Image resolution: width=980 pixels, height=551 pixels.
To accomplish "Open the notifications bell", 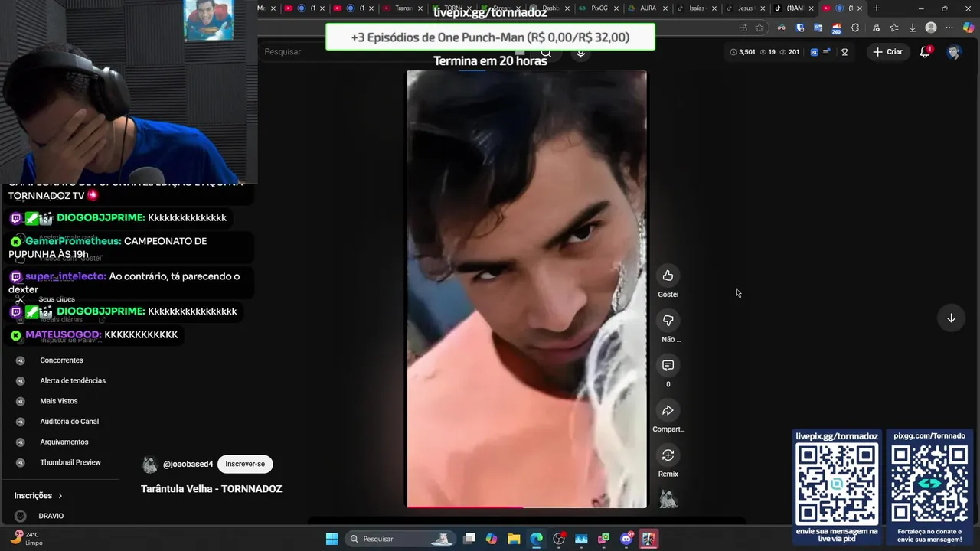I will tap(925, 51).
